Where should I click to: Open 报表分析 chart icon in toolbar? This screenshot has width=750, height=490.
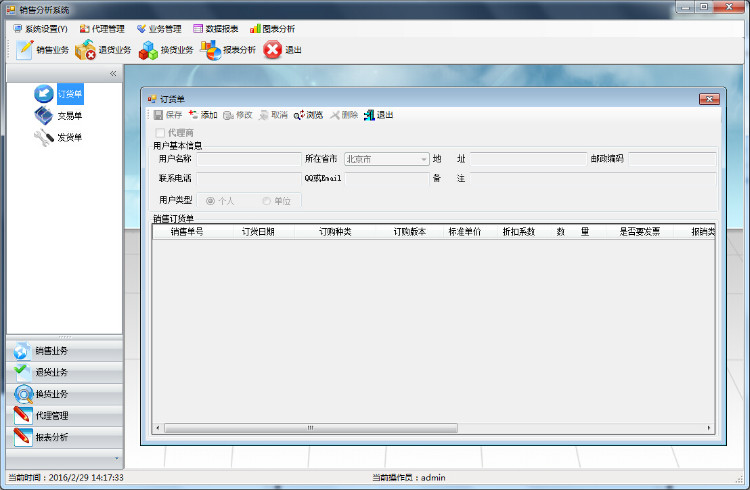pyautogui.click(x=210, y=50)
